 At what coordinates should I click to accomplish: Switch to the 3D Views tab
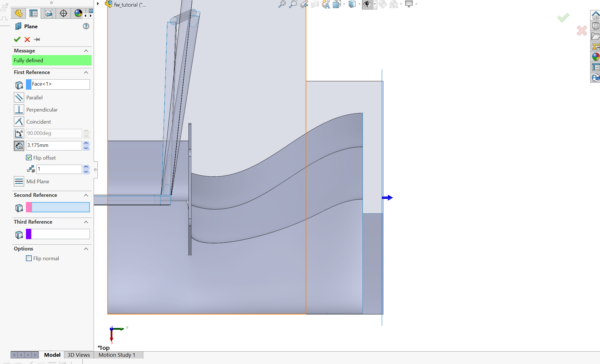tap(79, 355)
